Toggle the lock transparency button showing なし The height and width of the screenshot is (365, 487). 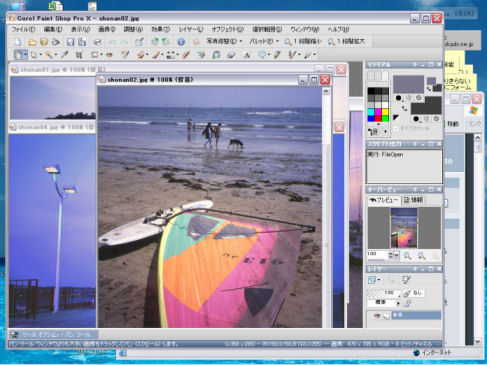(413, 293)
